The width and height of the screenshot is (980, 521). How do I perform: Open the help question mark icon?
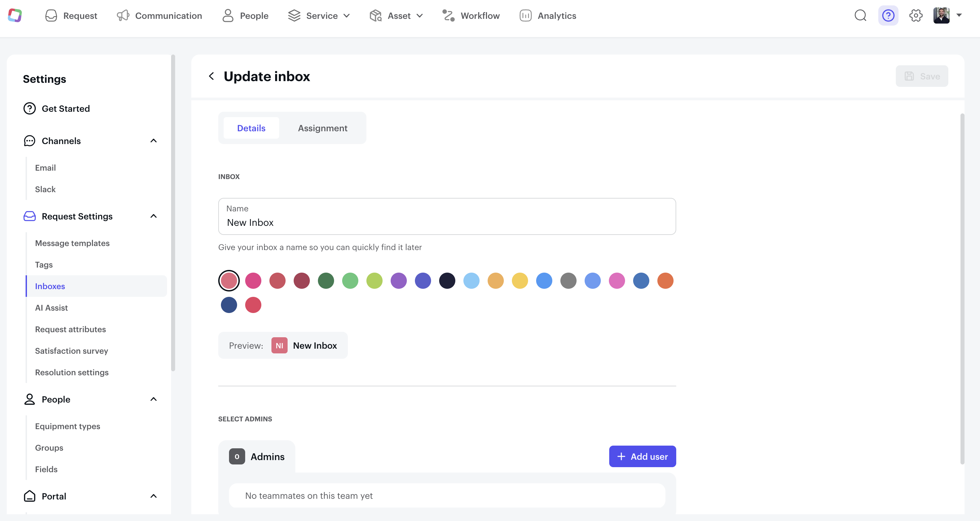click(x=888, y=15)
